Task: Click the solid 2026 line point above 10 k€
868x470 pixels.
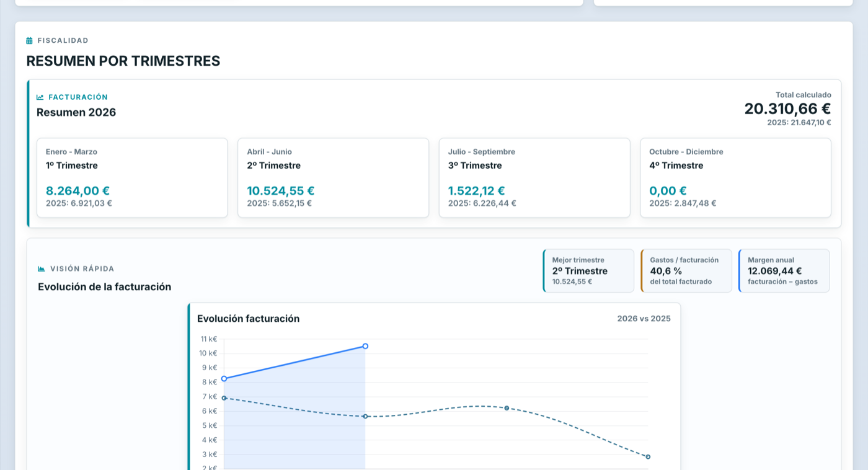Action: pyautogui.click(x=365, y=346)
